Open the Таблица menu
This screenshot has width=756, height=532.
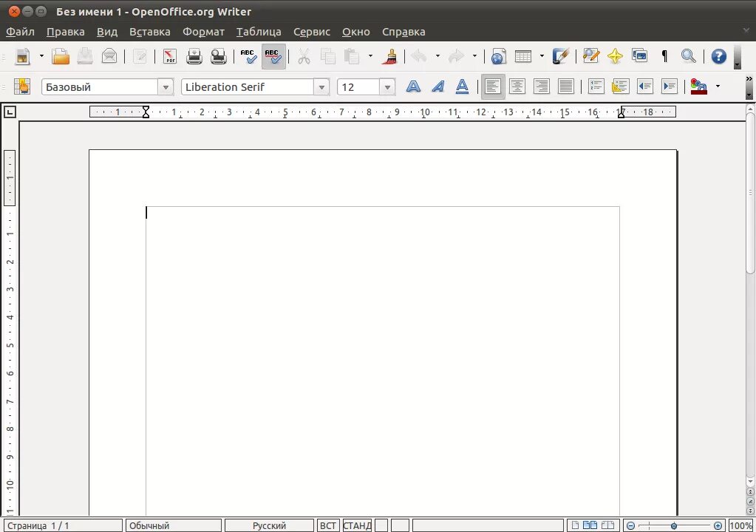point(259,32)
